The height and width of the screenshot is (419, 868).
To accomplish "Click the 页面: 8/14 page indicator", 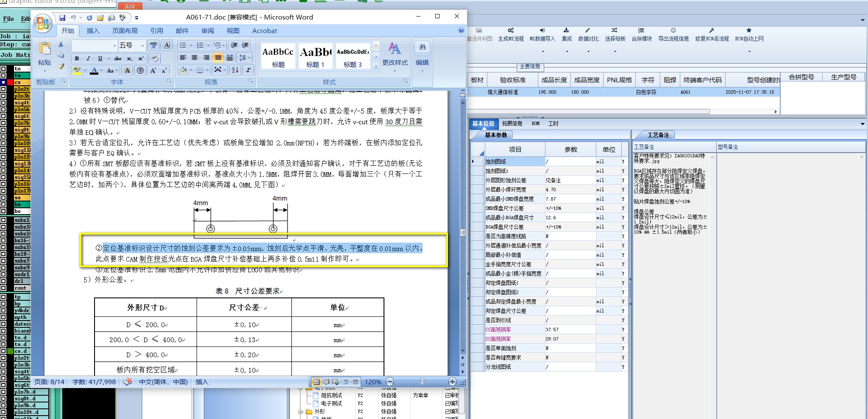I will click(49, 382).
